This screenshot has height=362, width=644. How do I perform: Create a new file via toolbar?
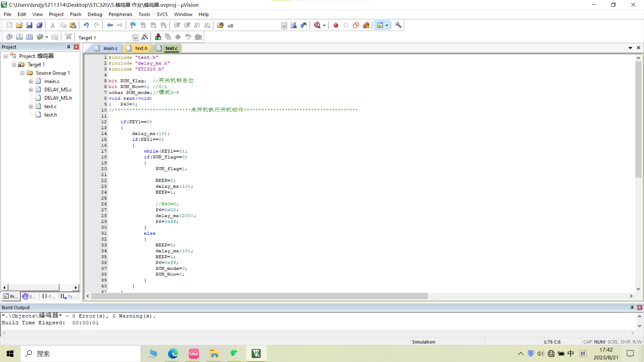[x=9, y=25]
